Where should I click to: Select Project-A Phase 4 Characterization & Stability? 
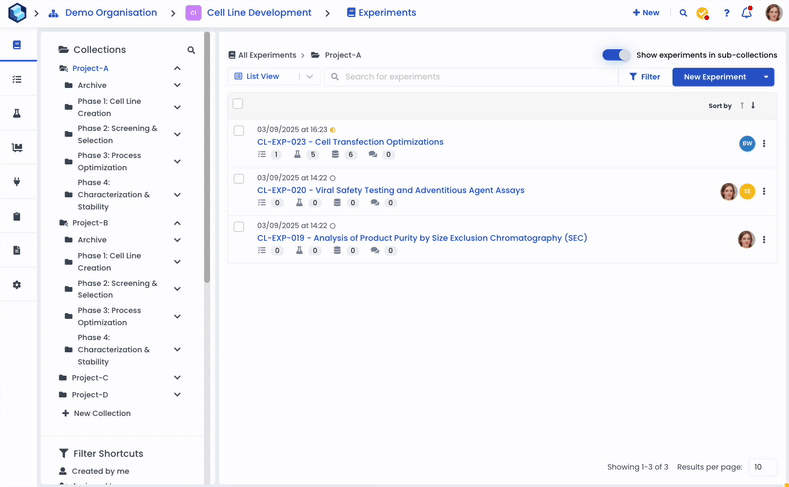pyautogui.click(x=113, y=195)
